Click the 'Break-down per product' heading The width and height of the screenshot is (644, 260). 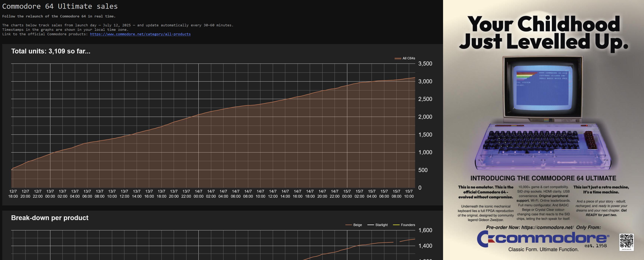[x=50, y=218]
